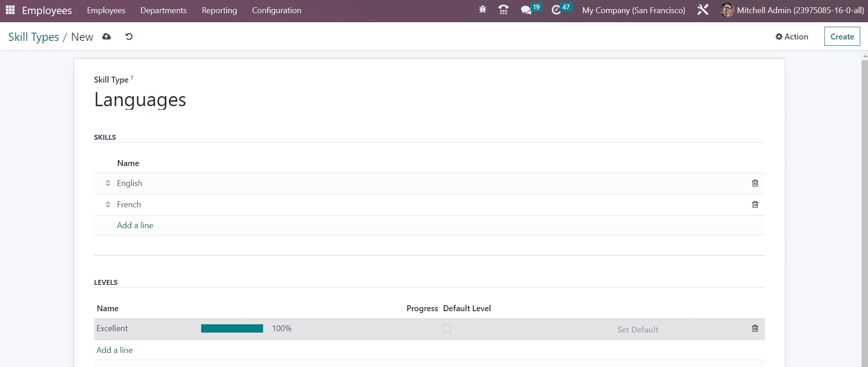Open the apps grid home menu

point(10,10)
